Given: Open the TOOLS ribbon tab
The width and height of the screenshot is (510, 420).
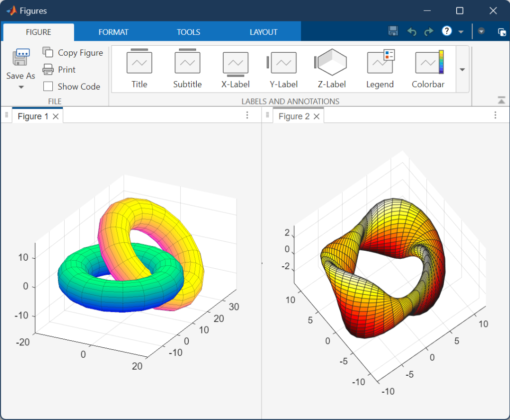Looking at the screenshot, I should click(188, 32).
